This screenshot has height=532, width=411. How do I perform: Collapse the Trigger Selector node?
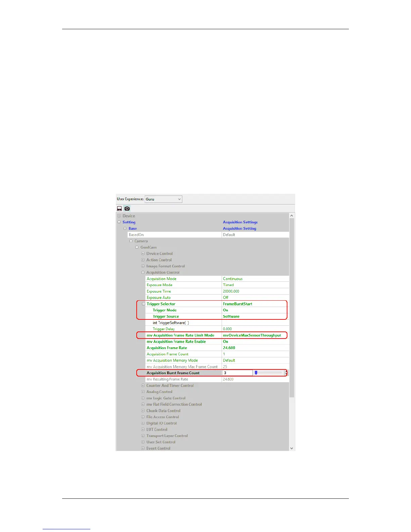click(143, 304)
